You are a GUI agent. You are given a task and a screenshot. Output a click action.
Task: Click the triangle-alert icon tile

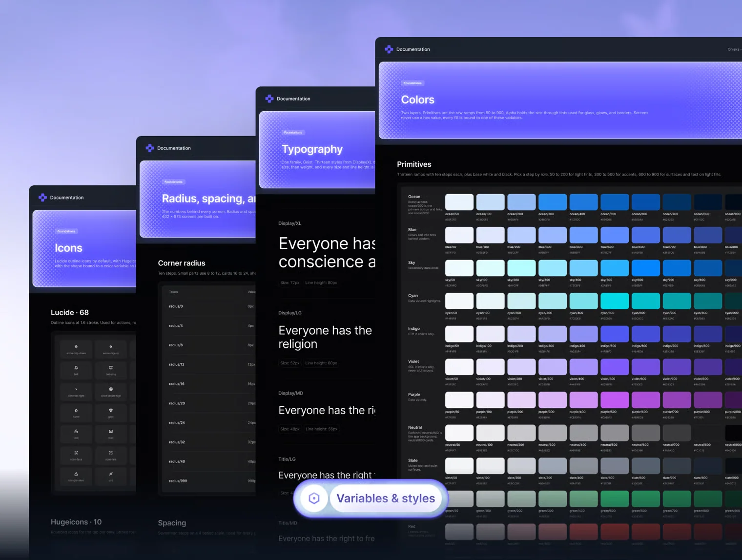(x=76, y=477)
